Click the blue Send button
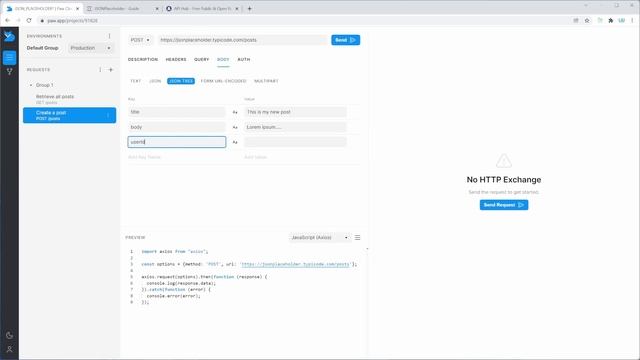This screenshot has width=640, height=360. point(346,40)
